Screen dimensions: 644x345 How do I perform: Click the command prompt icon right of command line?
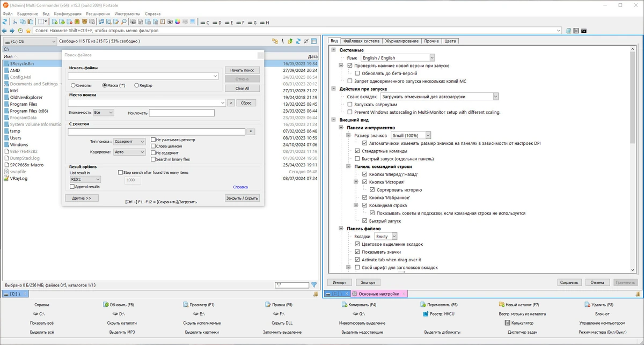coord(583,31)
